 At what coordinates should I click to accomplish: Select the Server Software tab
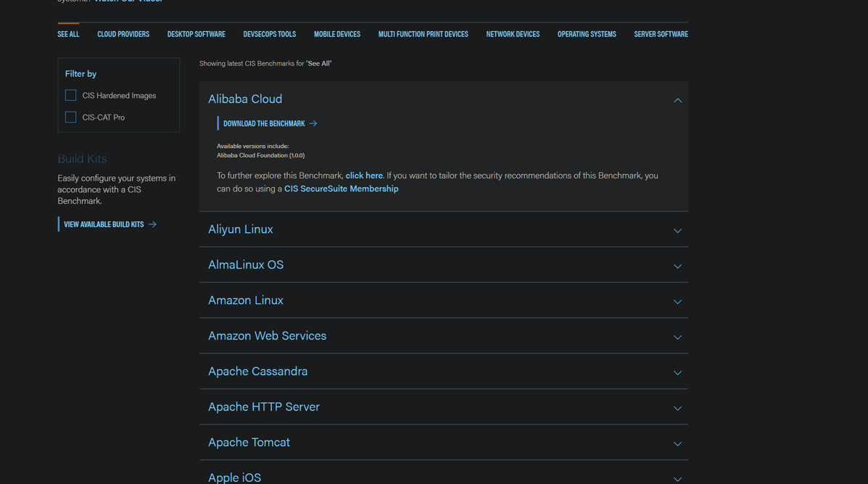click(661, 34)
